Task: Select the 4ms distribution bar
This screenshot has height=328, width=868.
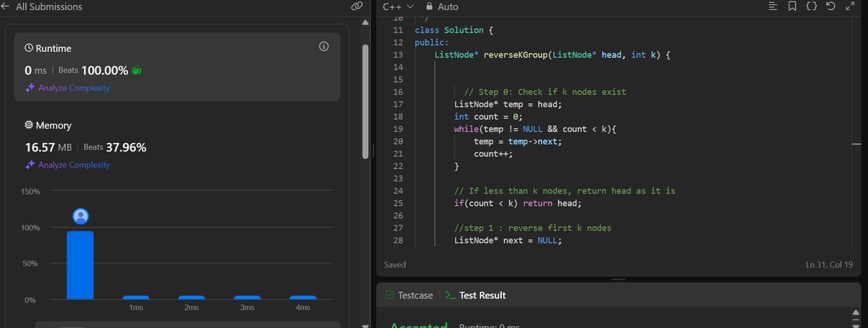Action: coord(303,297)
